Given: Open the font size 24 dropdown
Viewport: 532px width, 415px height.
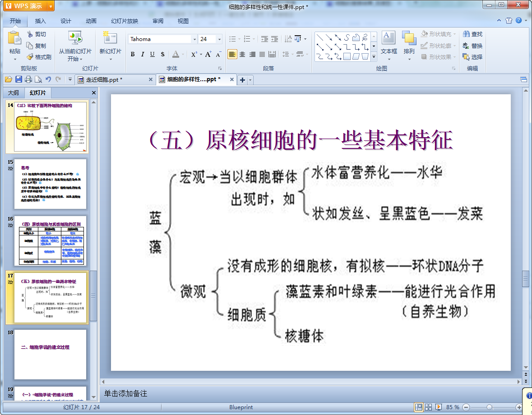Looking at the screenshot, I should [219, 39].
